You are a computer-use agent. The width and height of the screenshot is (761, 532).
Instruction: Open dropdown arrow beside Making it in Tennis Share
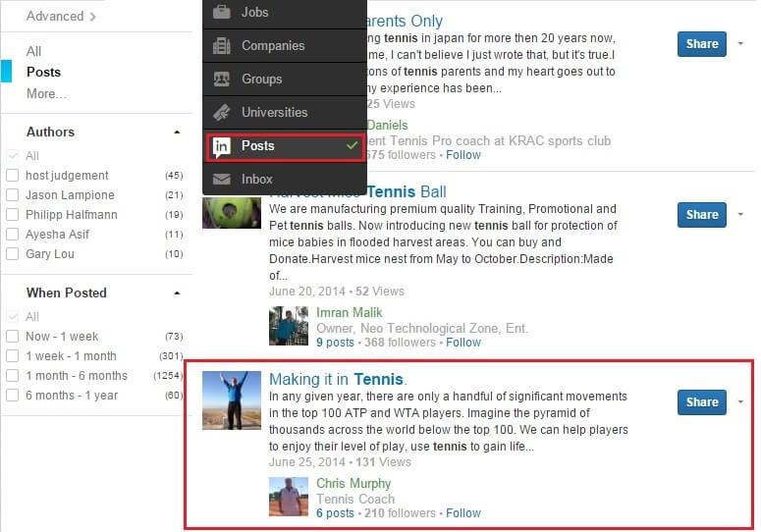(x=739, y=401)
